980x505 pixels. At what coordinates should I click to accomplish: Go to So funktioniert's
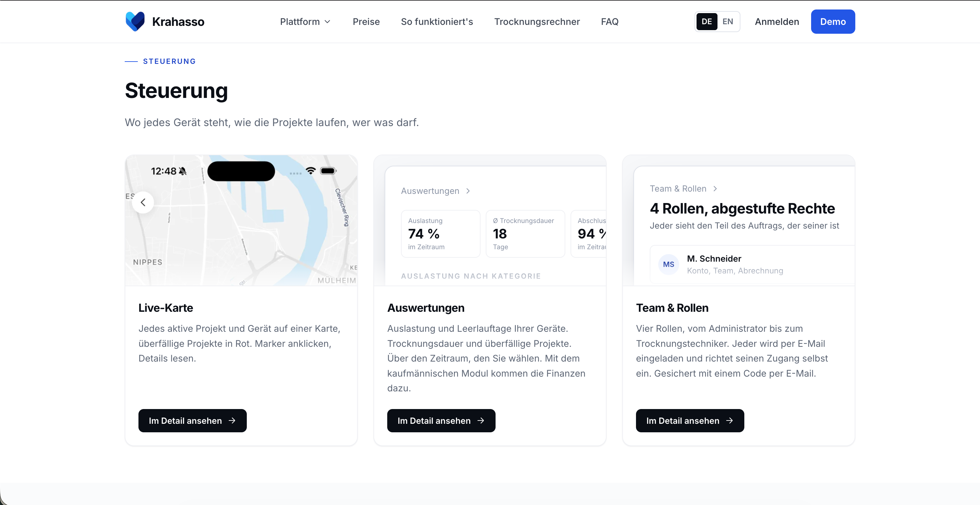coord(437,22)
